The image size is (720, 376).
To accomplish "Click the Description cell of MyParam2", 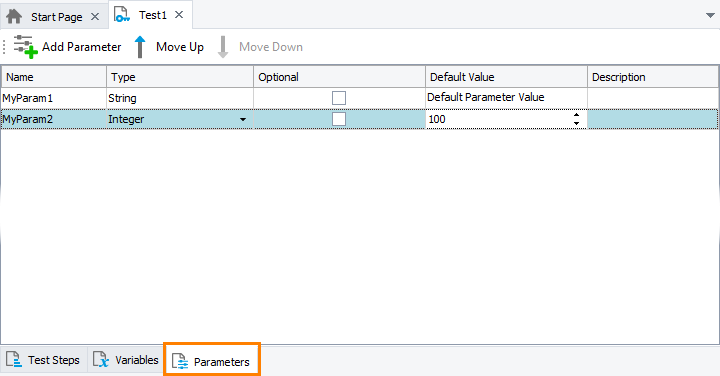I will coord(653,119).
